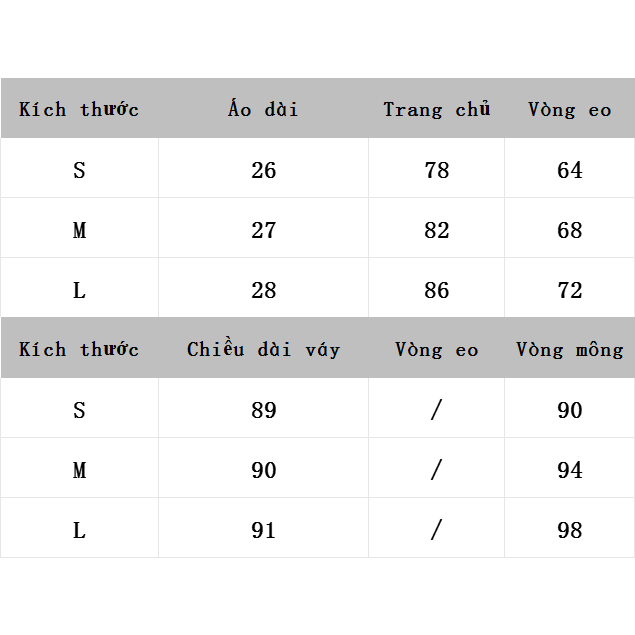Click the cell with value 64

[x=569, y=170]
